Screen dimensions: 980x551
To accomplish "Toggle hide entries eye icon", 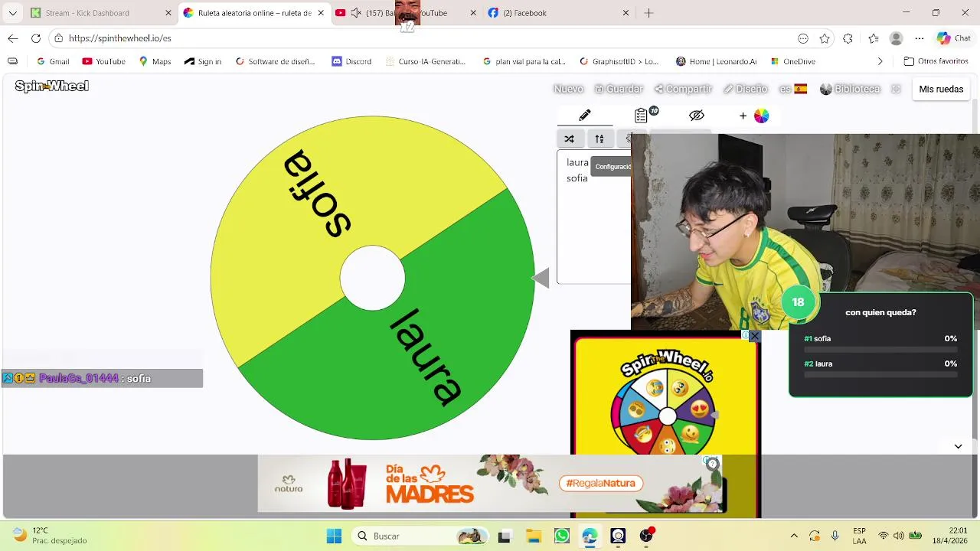I will (696, 116).
